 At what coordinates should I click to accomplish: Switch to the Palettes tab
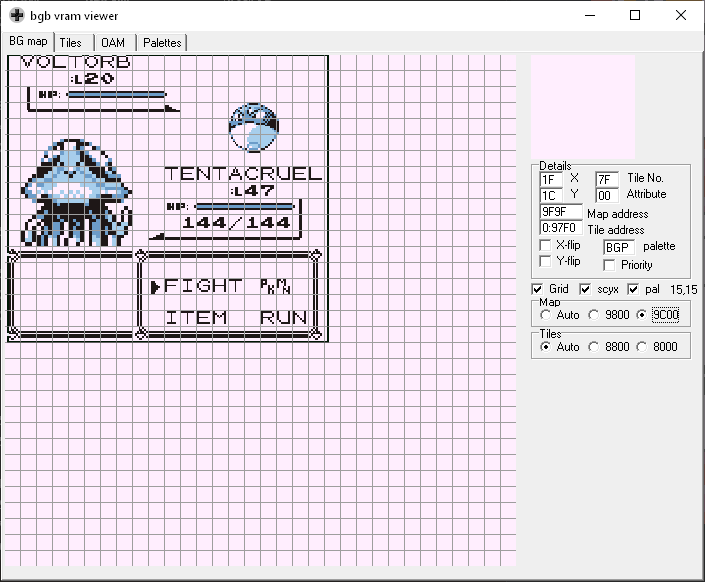162,43
